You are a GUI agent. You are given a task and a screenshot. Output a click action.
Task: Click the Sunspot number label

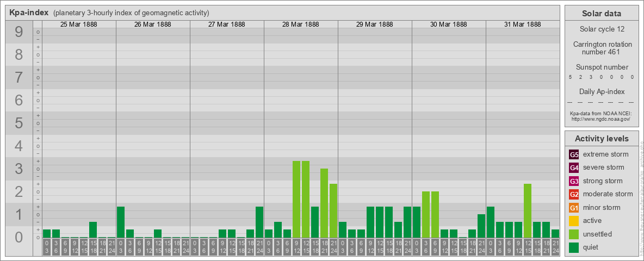[602, 67]
